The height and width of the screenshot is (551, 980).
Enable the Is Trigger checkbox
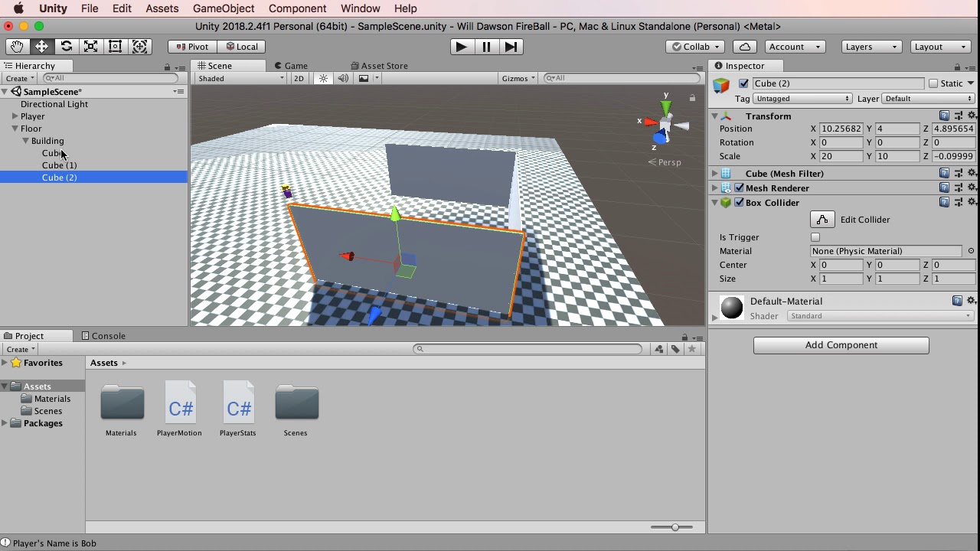click(x=815, y=237)
